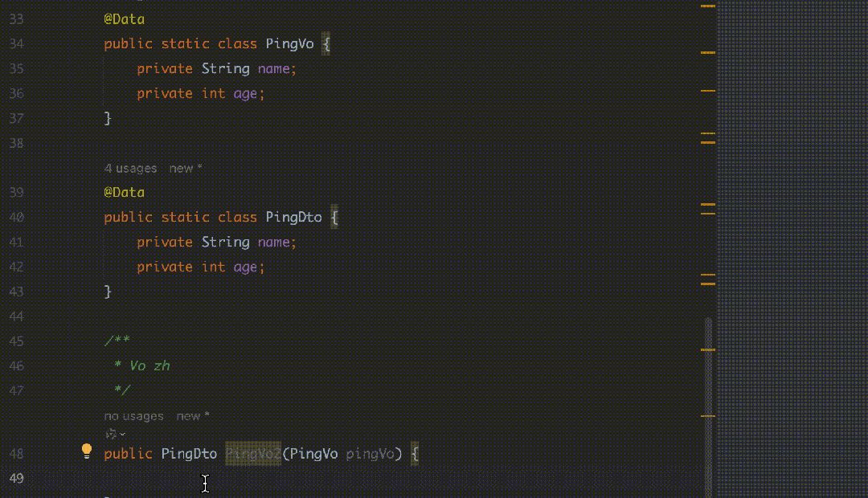Click the PingVo parameter type on line 48
Viewport: 868px width, 498px height.
[x=313, y=454]
